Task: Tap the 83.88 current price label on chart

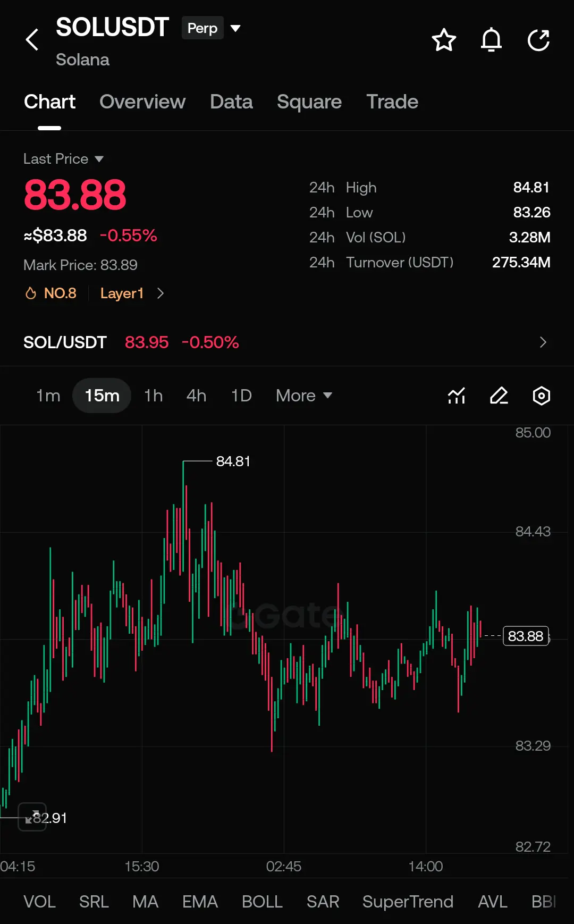Action: point(526,636)
